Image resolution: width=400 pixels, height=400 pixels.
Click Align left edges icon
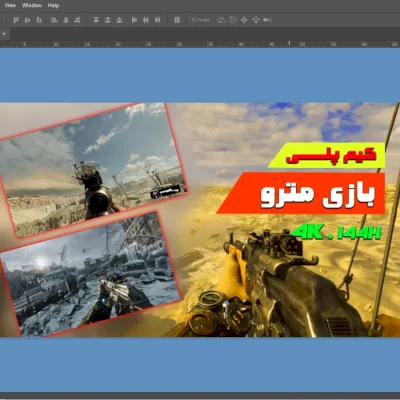click(x=54, y=20)
